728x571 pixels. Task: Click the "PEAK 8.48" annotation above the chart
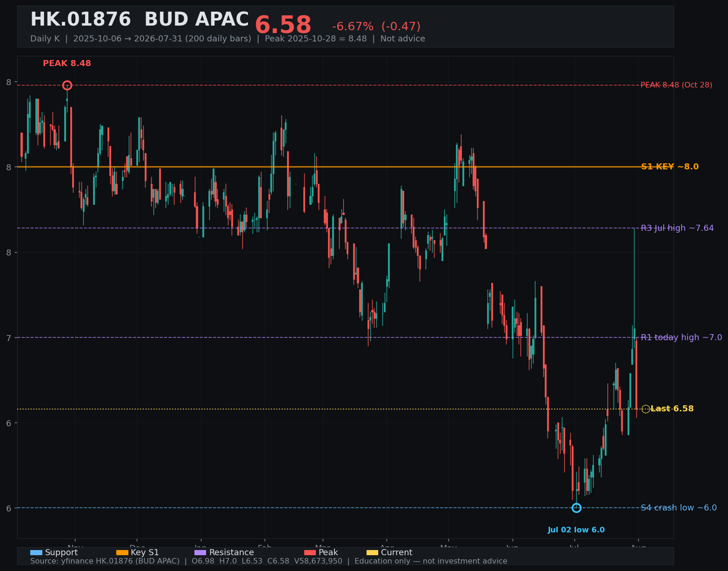(x=67, y=63)
